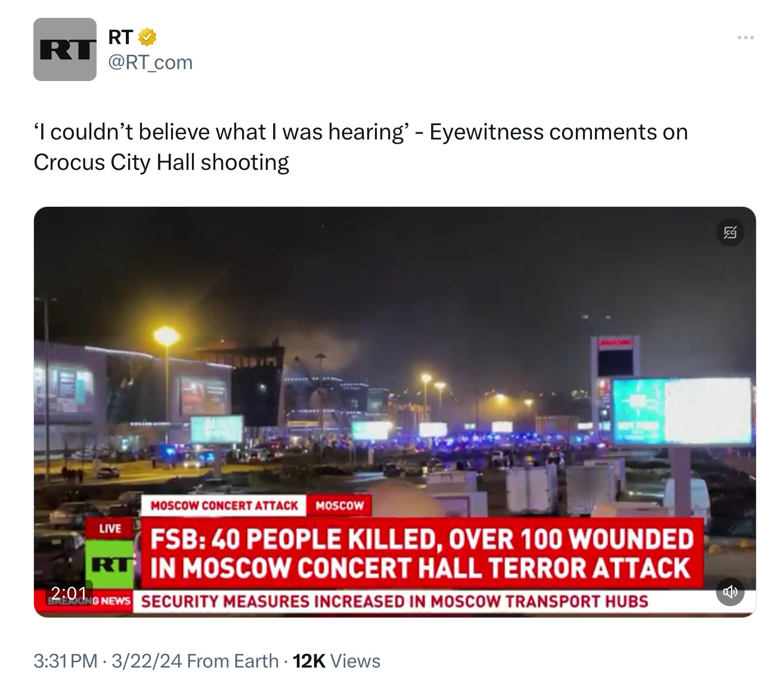Click the green RT logo in video
The image size is (784, 689).
pyautogui.click(x=110, y=564)
